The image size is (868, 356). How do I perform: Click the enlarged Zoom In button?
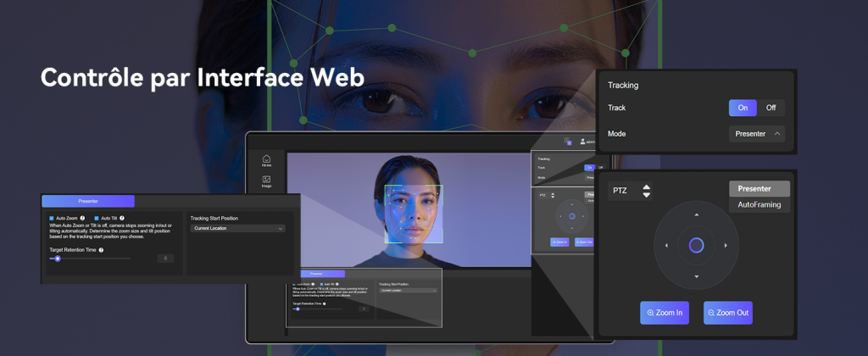[x=665, y=313]
